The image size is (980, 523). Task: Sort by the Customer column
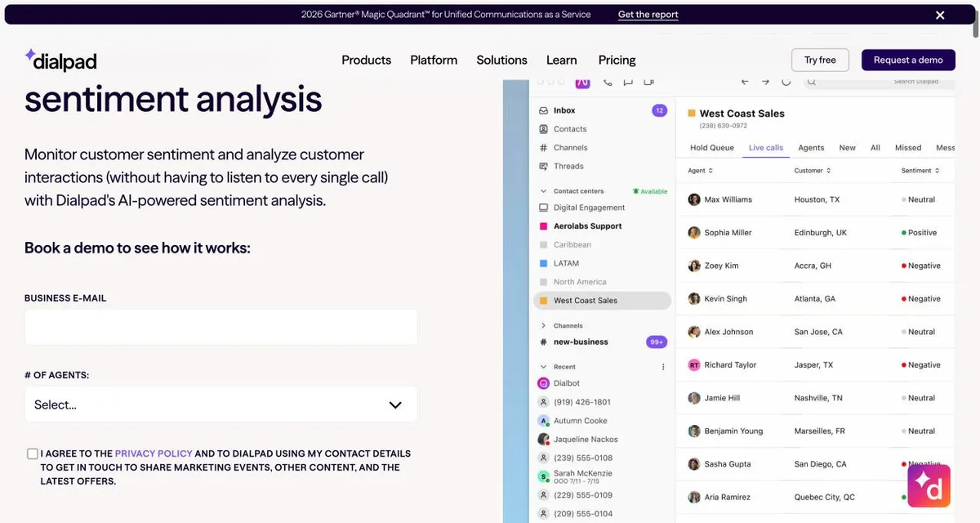[x=813, y=171]
